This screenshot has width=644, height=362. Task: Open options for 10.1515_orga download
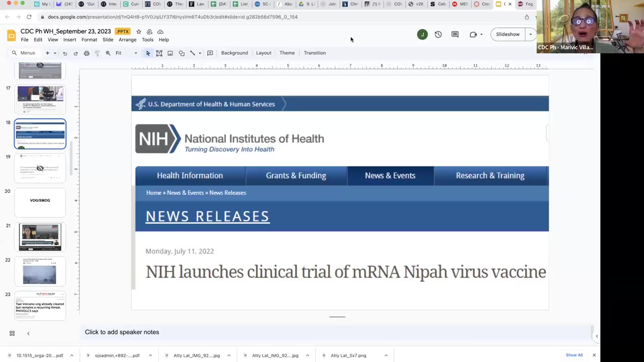coord(71,355)
